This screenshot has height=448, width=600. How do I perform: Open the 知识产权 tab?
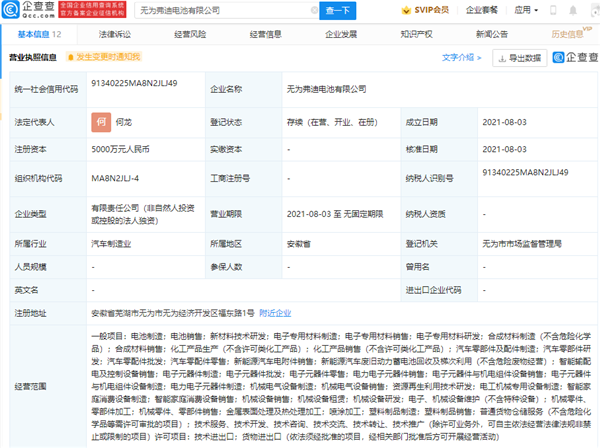coord(415,34)
